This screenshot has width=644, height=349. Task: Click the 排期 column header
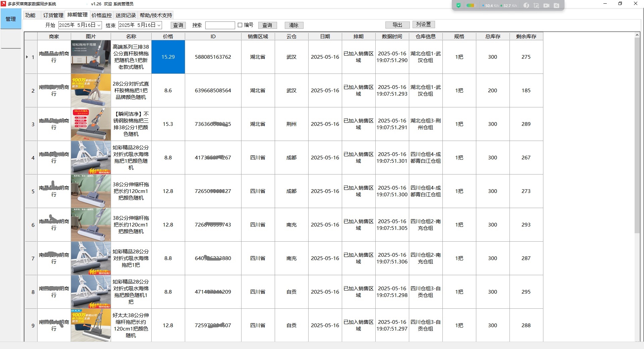(359, 36)
